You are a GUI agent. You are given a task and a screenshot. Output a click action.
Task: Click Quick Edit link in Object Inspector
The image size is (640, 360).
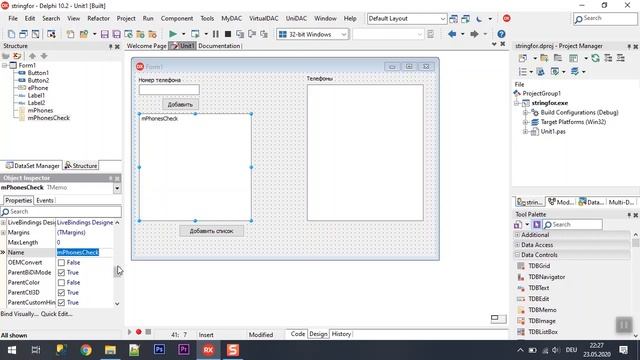point(56,314)
